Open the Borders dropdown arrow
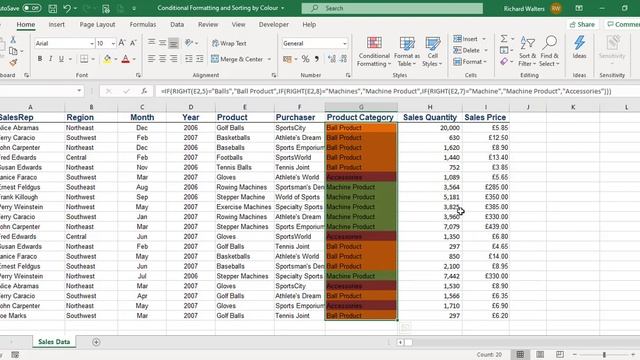 coord(93,59)
